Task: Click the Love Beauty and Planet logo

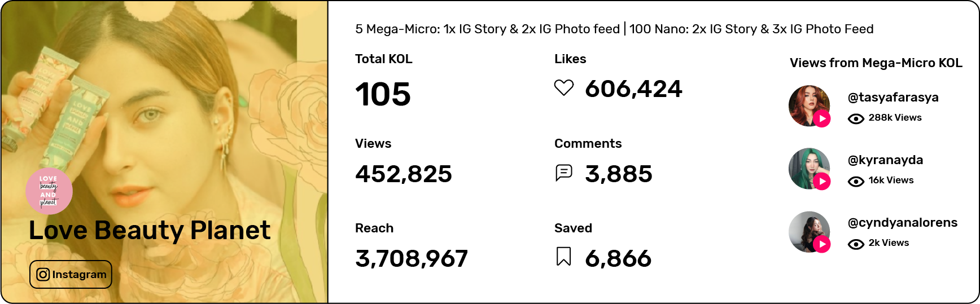Action: (49, 191)
